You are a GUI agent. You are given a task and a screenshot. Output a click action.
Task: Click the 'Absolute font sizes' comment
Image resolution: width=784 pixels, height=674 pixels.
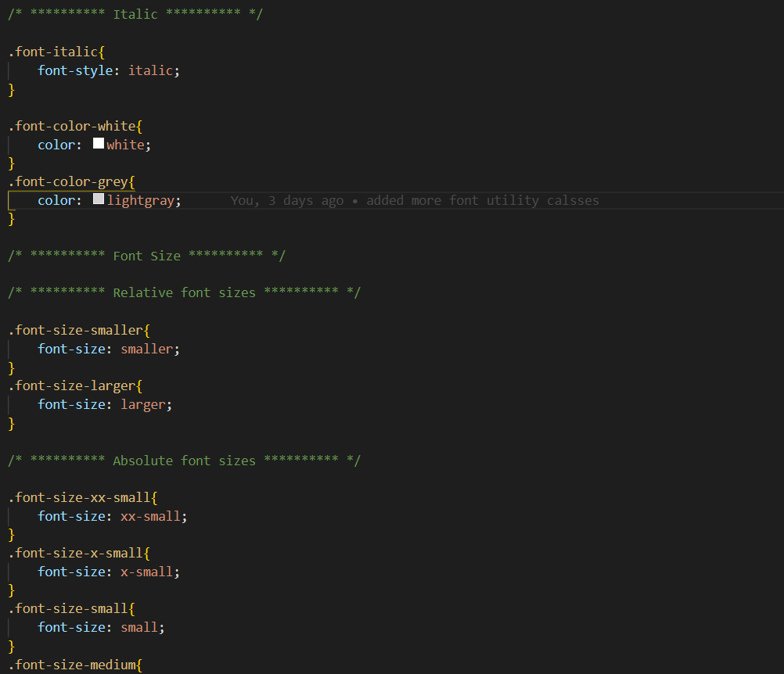tap(184, 461)
